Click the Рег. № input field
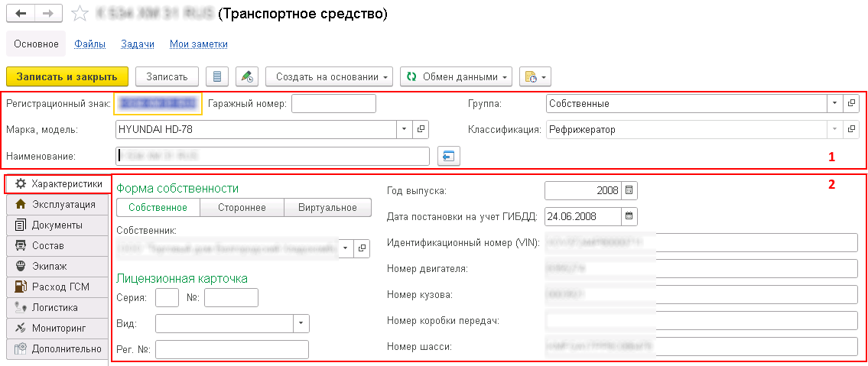868x366 pixels. 232,349
